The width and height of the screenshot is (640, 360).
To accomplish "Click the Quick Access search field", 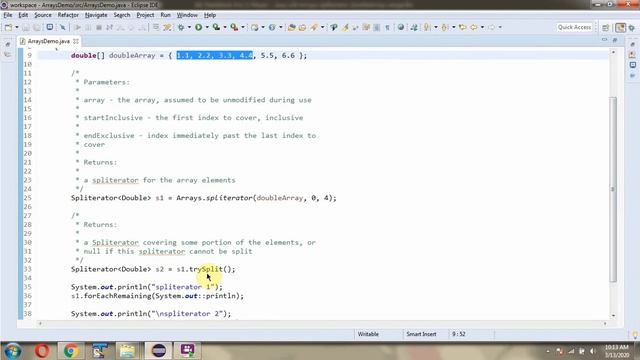I will [574, 27].
